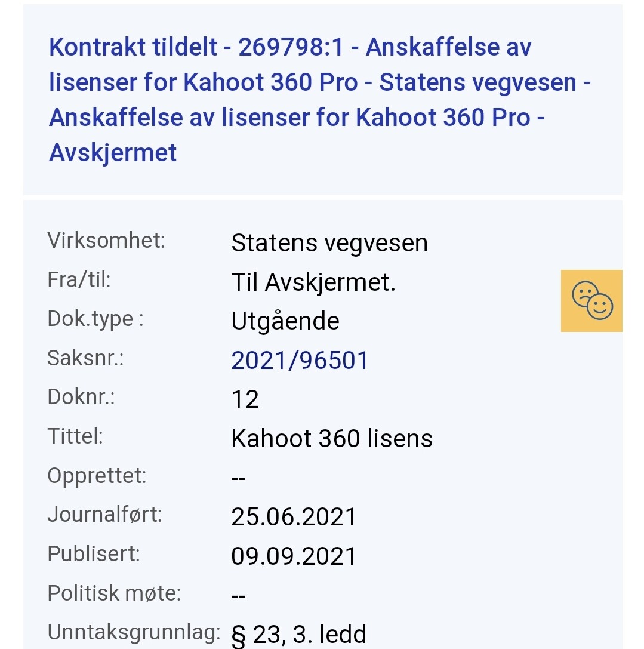The image size is (644, 649).
Task: Click the published date 09.09.2021
Action: pyautogui.click(x=294, y=556)
